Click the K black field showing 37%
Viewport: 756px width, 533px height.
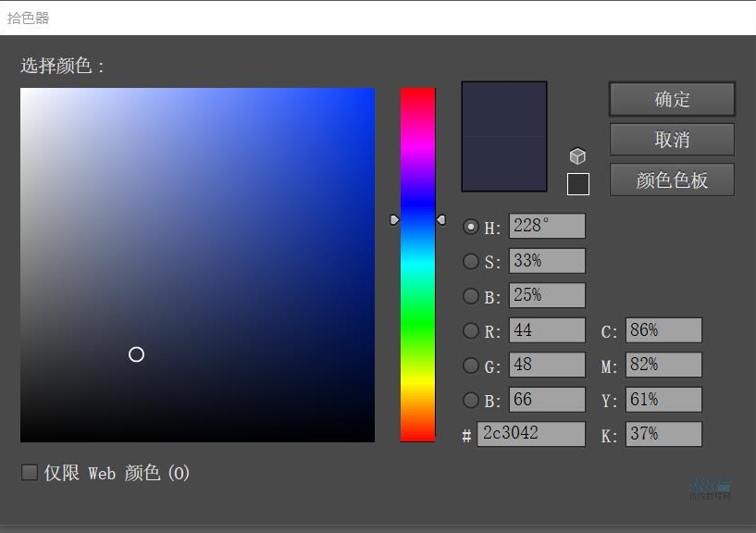tap(663, 434)
